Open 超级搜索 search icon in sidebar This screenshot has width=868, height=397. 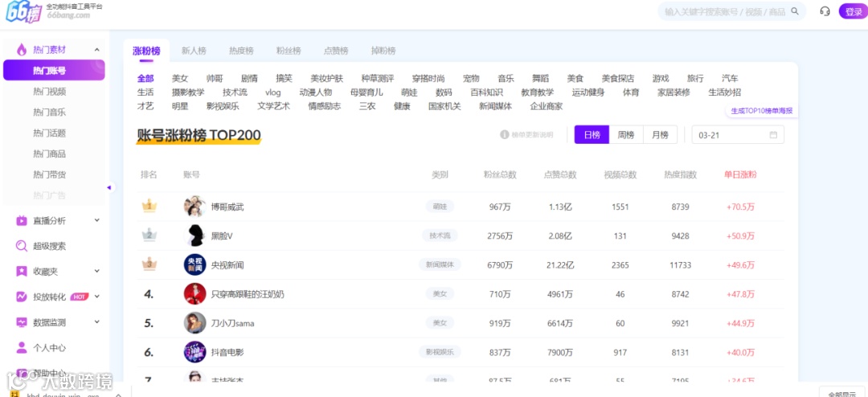[x=22, y=246]
